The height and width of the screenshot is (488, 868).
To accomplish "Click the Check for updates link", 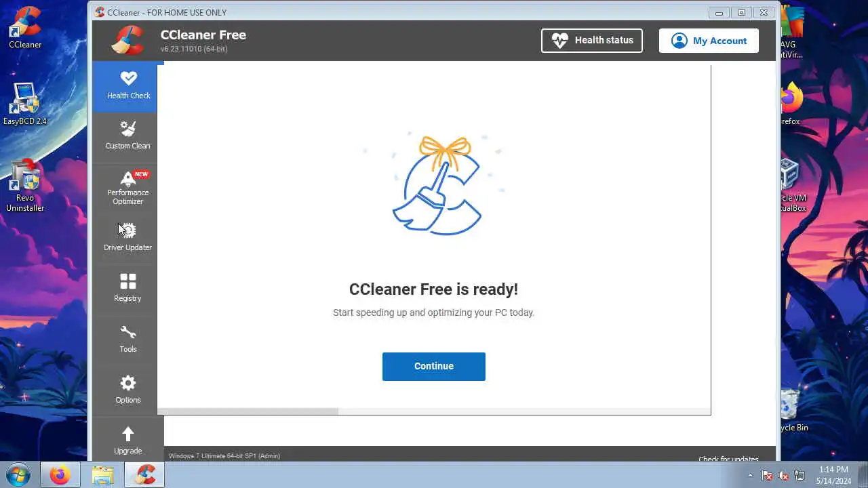I will pyautogui.click(x=728, y=459).
